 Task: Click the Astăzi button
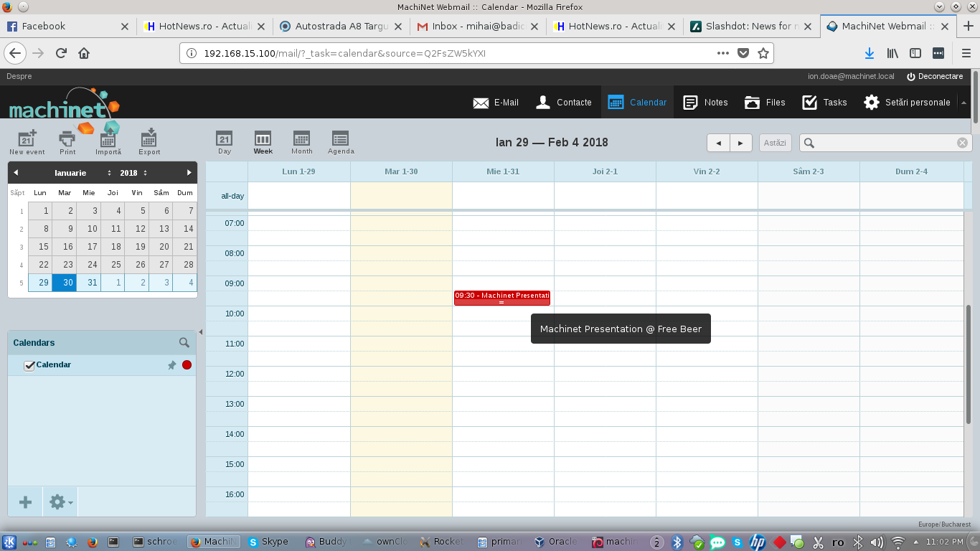tap(775, 143)
